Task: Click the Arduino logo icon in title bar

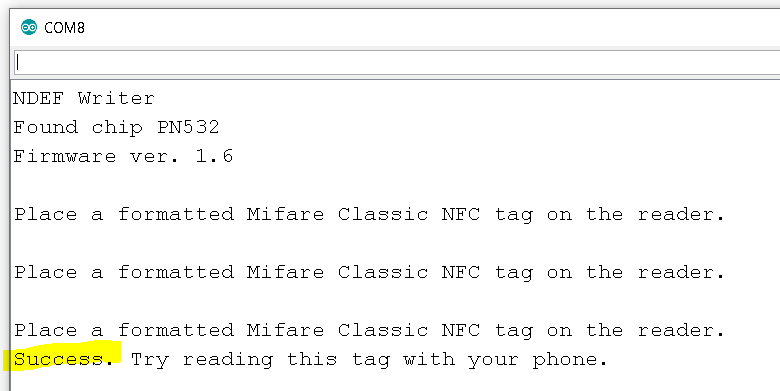Action: click(x=29, y=27)
